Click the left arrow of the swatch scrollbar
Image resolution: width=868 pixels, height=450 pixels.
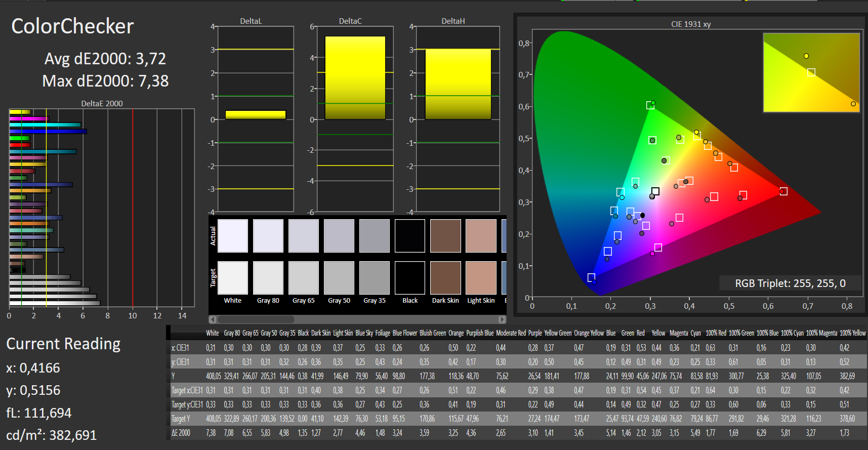coord(213,319)
